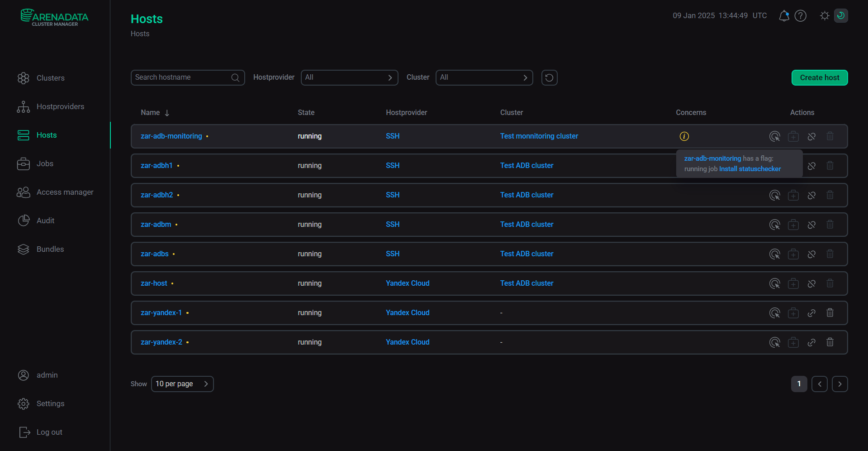Viewport: 868px width, 451px height.
Task: Click delete trash icon for zar-adbh1
Action: tap(830, 165)
